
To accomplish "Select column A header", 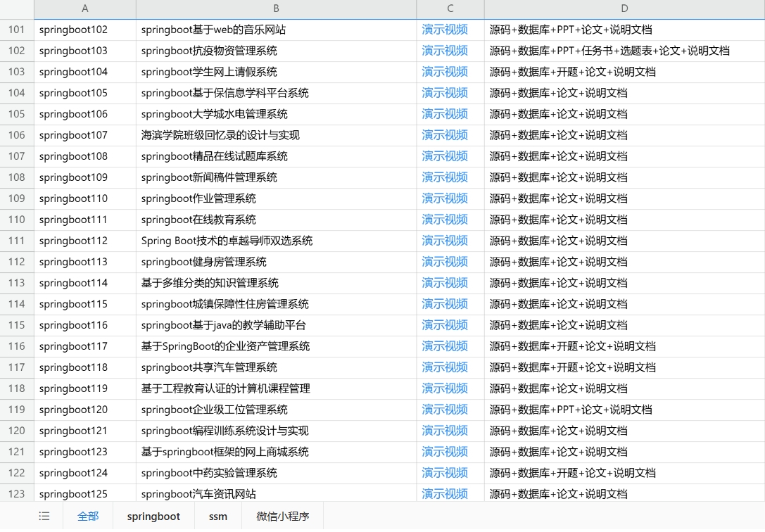I will pos(85,8).
